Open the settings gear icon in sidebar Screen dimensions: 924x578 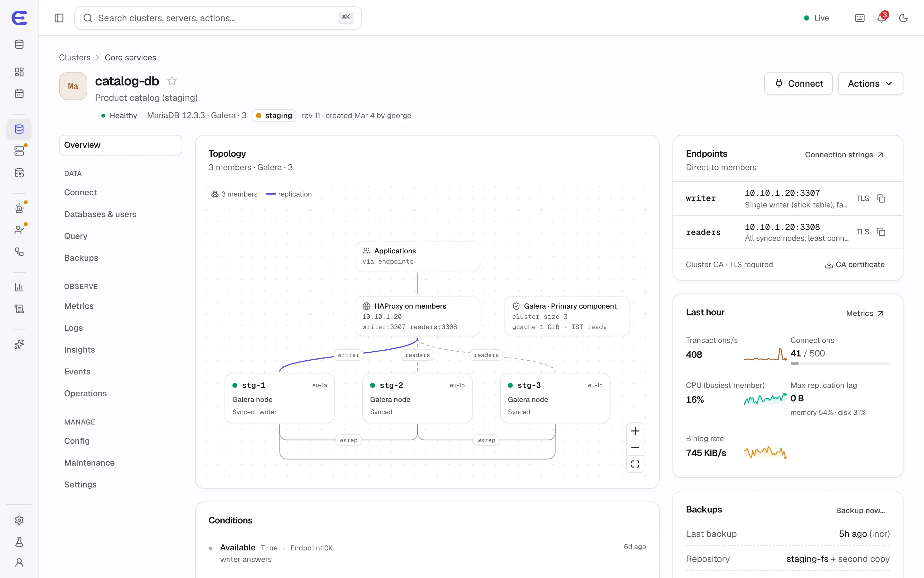coord(19,520)
